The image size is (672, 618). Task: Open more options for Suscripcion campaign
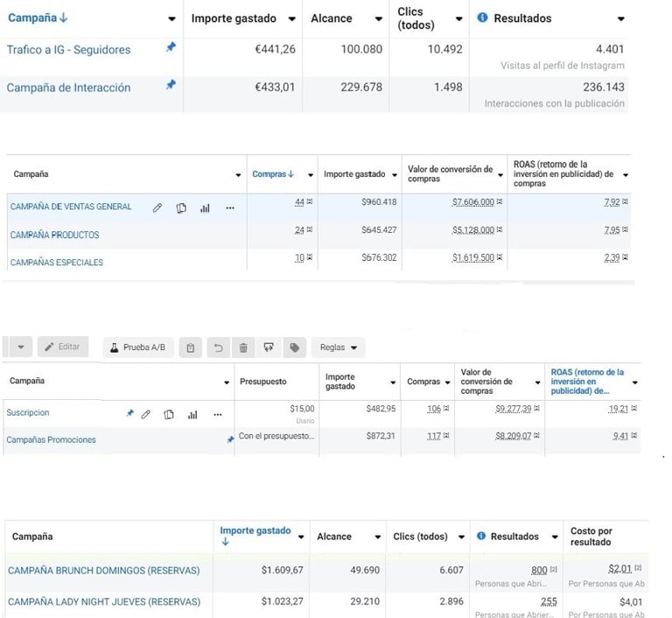coord(218,415)
